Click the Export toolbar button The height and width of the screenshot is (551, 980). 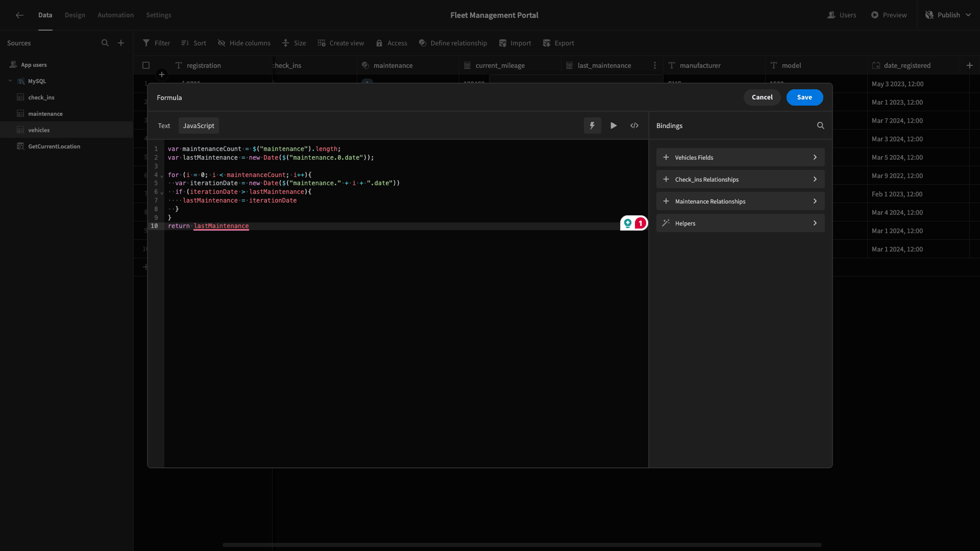(558, 43)
